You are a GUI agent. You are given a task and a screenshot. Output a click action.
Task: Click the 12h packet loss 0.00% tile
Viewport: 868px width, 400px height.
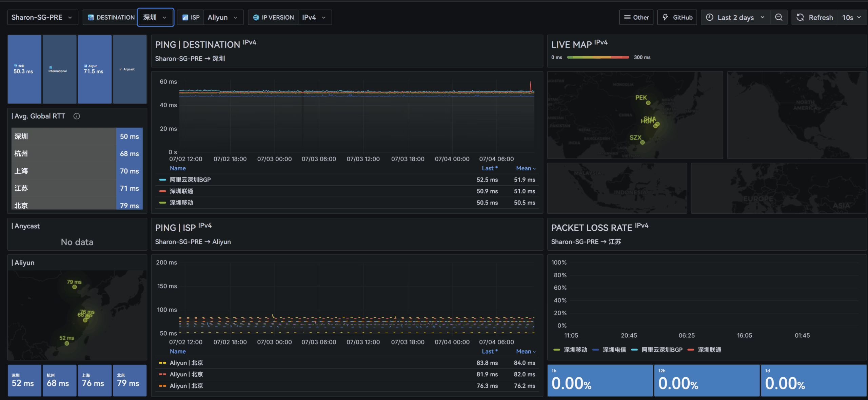point(707,380)
